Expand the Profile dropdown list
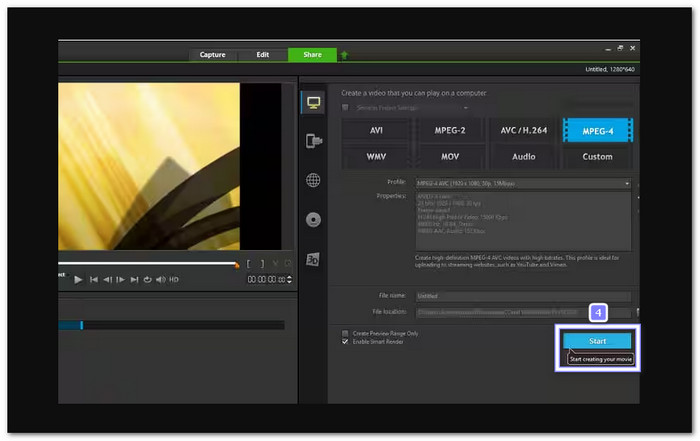Image resolution: width=700 pixels, height=441 pixels. click(628, 183)
